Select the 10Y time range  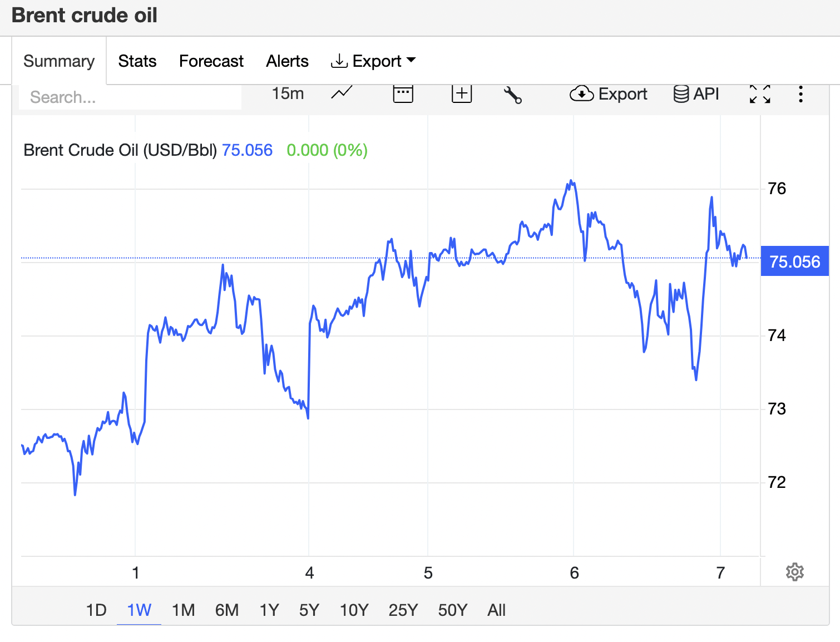[354, 610]
